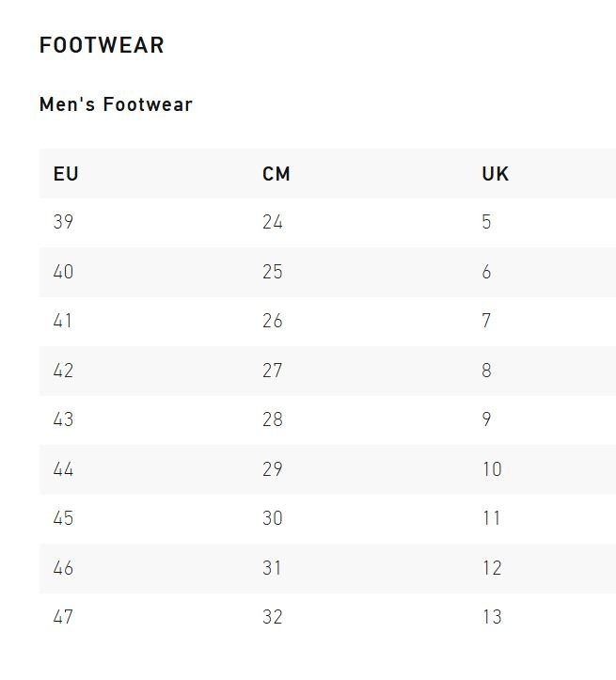
Task: Select UK size 6 cell
Action: pyautogui.click(x=486, y=272)
